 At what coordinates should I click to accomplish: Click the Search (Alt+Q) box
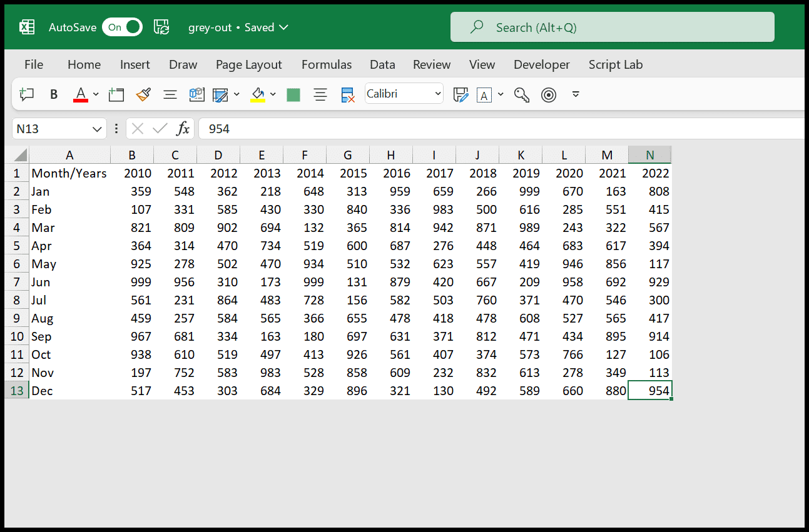click(613, 27)
